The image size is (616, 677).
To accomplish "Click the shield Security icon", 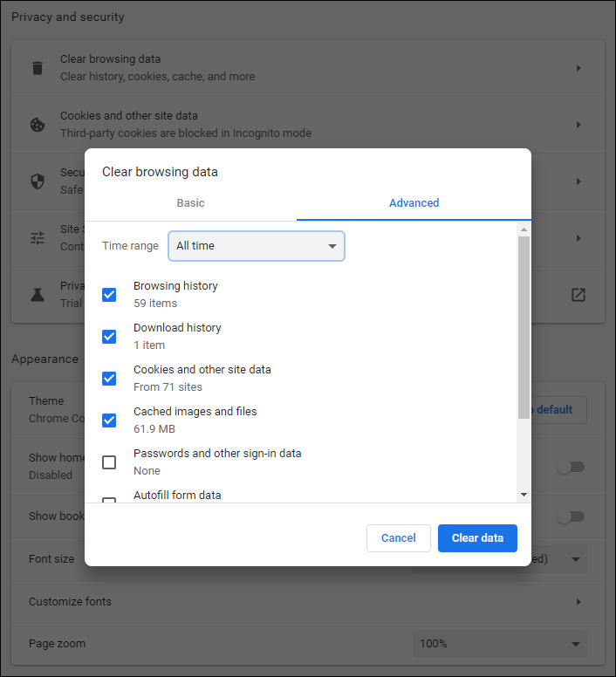I will (38, 181).
